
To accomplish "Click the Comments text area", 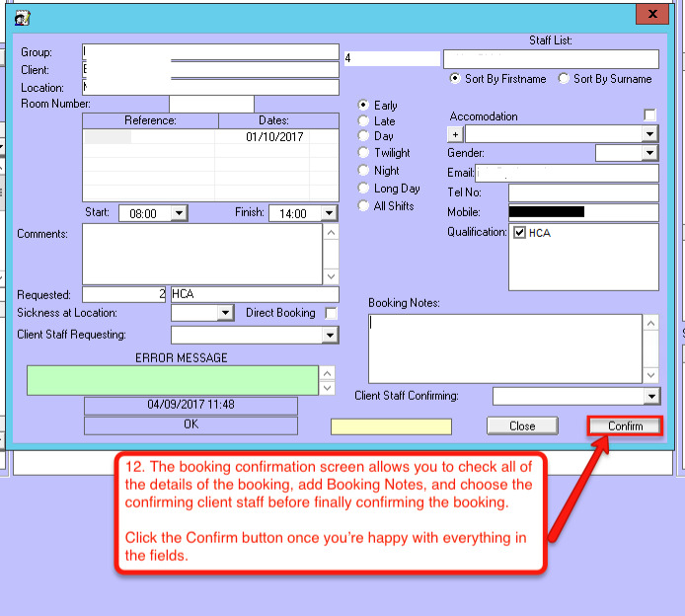I will click(x=201, y=254).
